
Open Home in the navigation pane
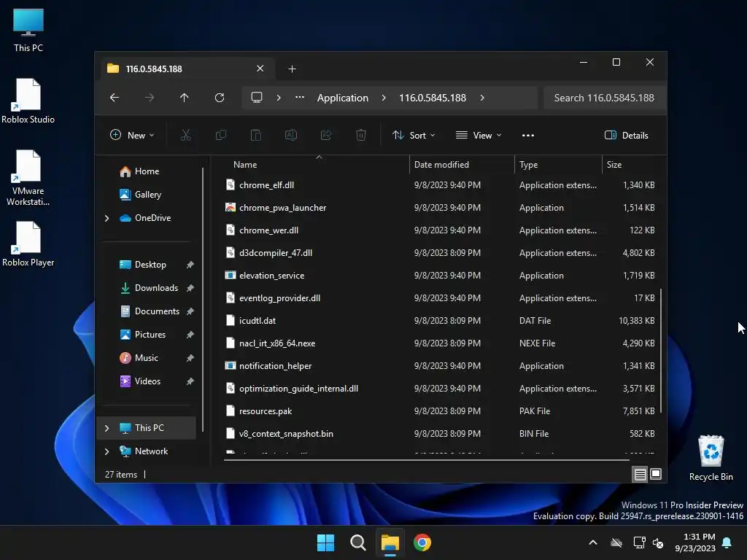coord(147,171)
